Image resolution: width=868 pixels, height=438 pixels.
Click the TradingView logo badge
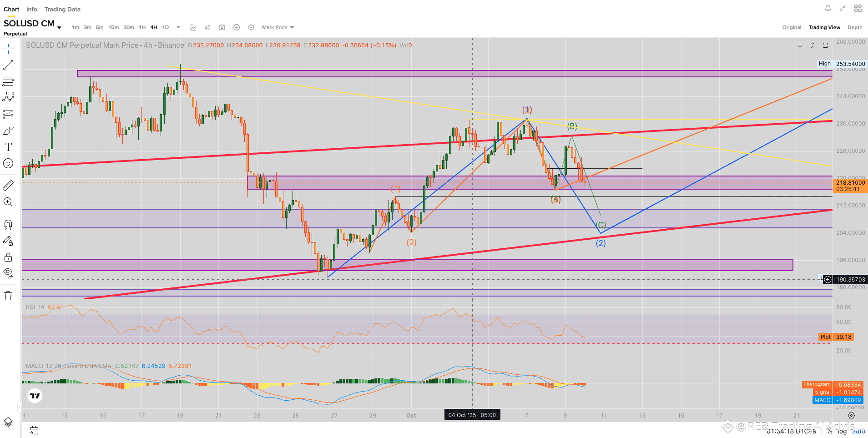(35, 396)
